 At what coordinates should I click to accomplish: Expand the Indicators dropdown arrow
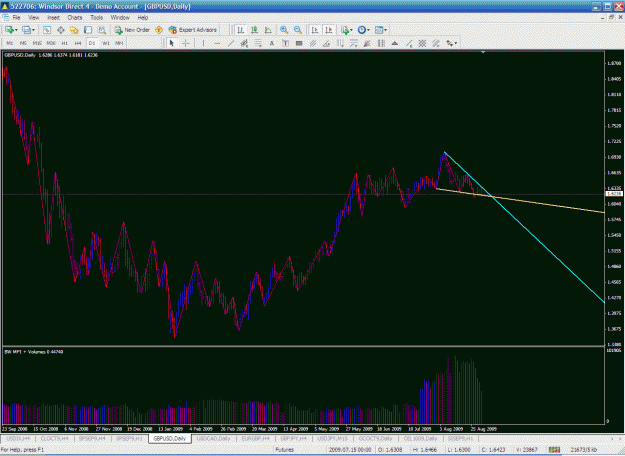(351, 30)
